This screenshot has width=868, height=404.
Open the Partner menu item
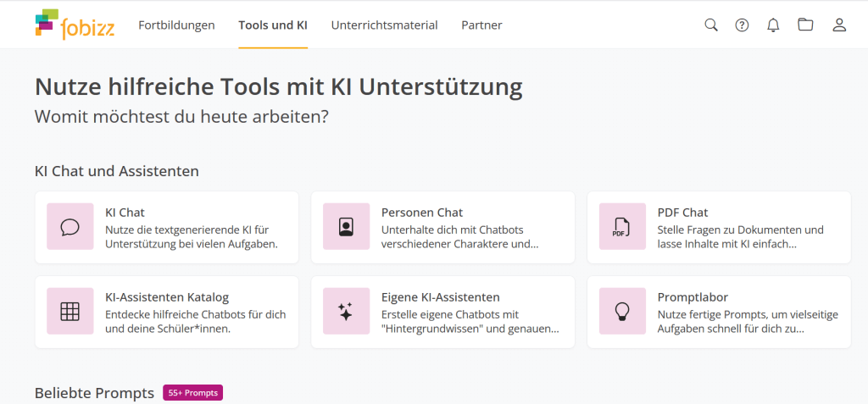coord(481,25)
